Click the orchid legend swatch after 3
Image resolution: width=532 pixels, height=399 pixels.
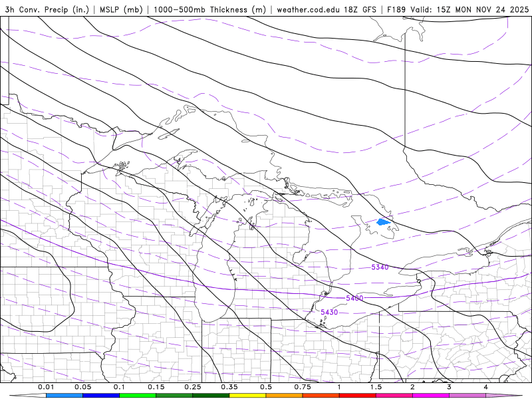[x=467, y=396]
